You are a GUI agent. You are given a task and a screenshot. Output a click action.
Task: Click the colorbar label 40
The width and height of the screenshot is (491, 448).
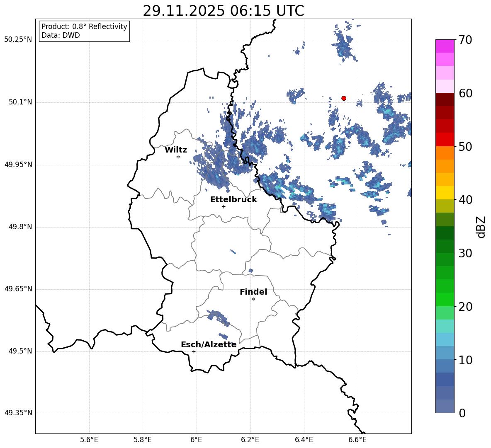click(x=465, y=200)
